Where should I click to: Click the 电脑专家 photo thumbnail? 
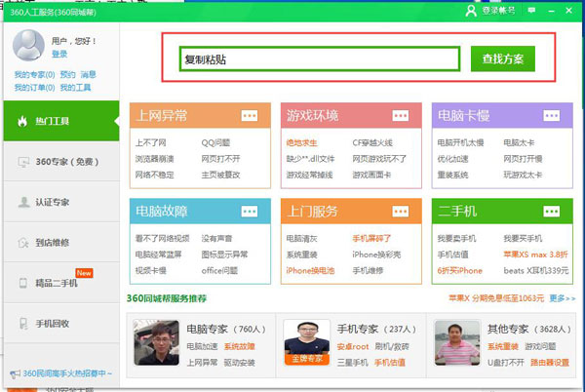click(156, 342)
